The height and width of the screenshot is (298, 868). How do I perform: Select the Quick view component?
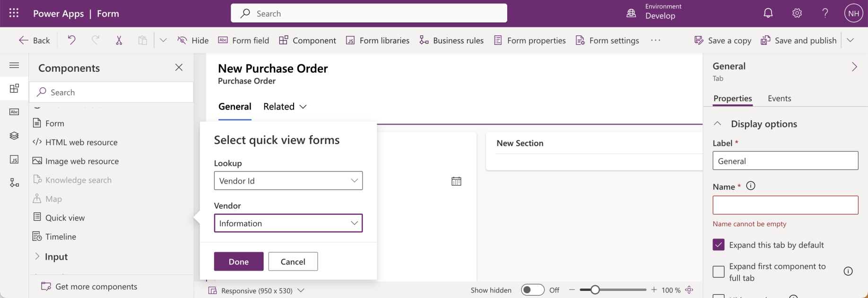click(59, 217)
